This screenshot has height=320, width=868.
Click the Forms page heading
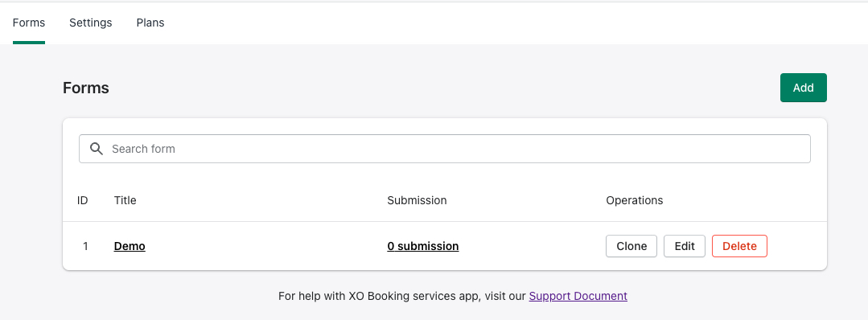tap(86, 88)
